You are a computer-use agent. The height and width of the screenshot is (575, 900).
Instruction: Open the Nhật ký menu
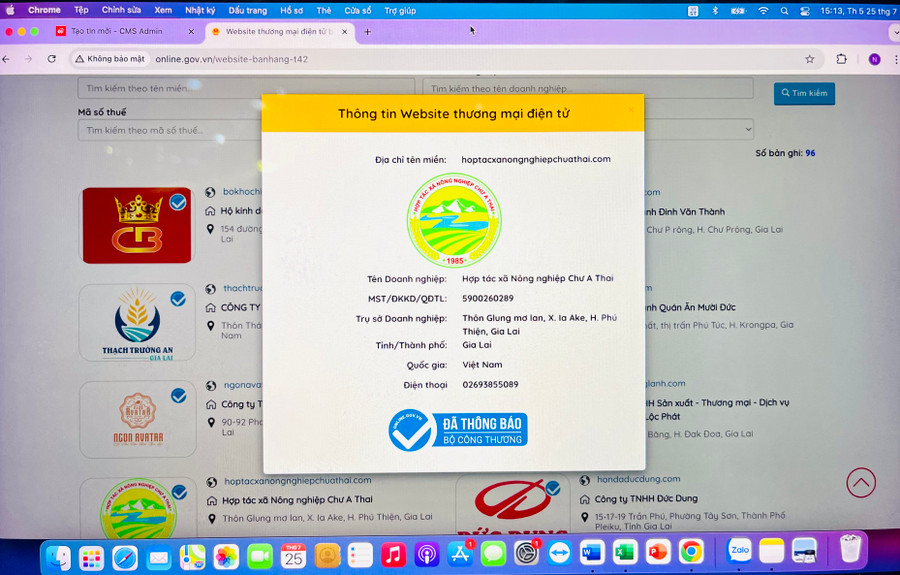200,10
